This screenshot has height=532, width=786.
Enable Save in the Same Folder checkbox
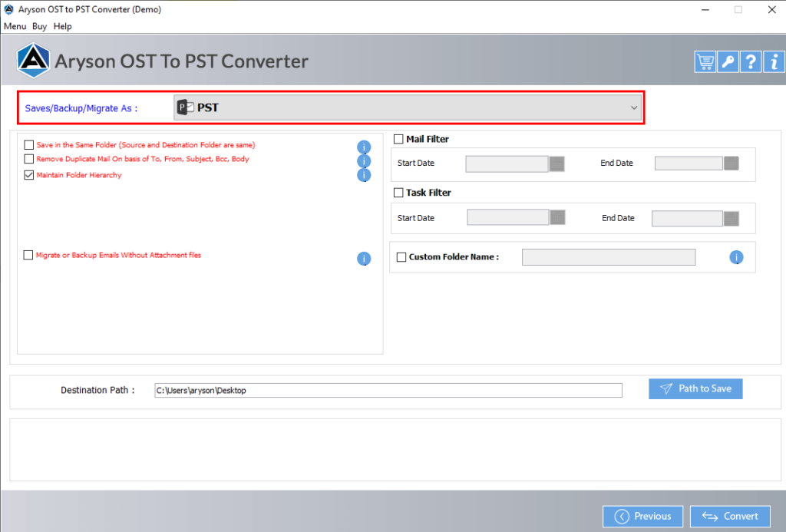[29, 145]
